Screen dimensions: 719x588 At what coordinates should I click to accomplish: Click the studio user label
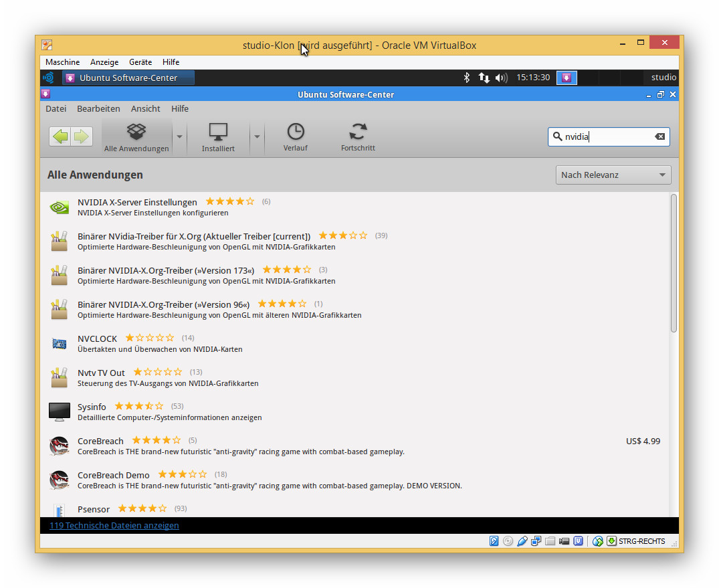(x=663, y=78)
